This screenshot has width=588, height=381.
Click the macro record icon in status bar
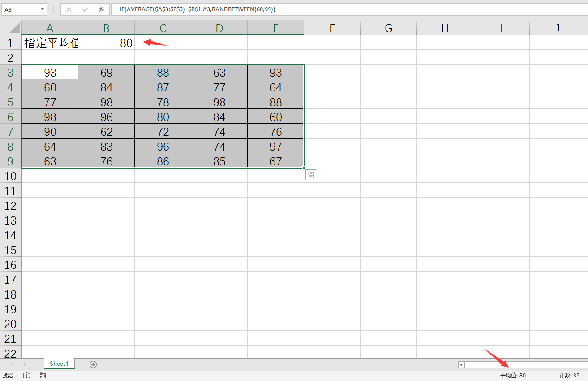point(43,375)
